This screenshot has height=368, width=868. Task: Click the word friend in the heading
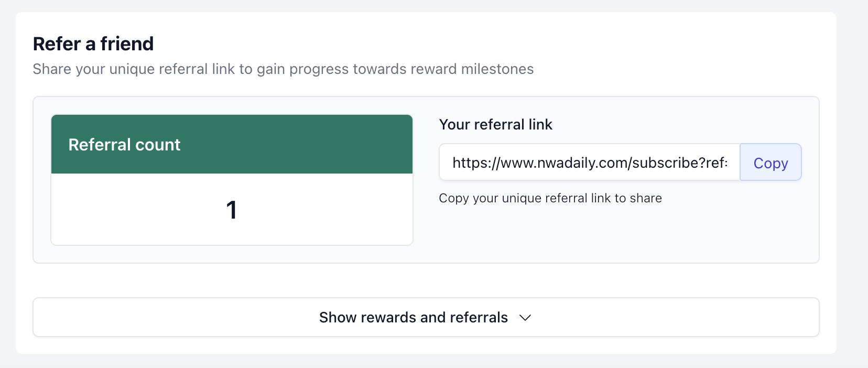(127, 44)
